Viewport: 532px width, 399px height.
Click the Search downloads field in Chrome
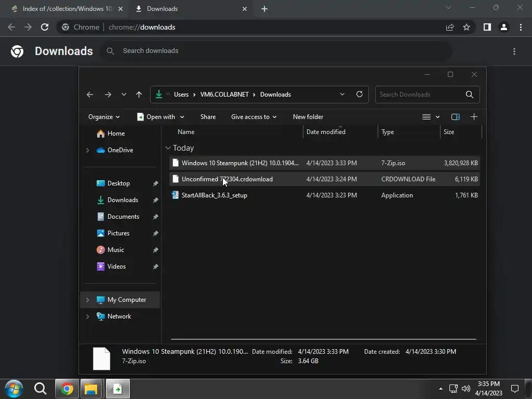pyautogui.click(x=276, y=51)
